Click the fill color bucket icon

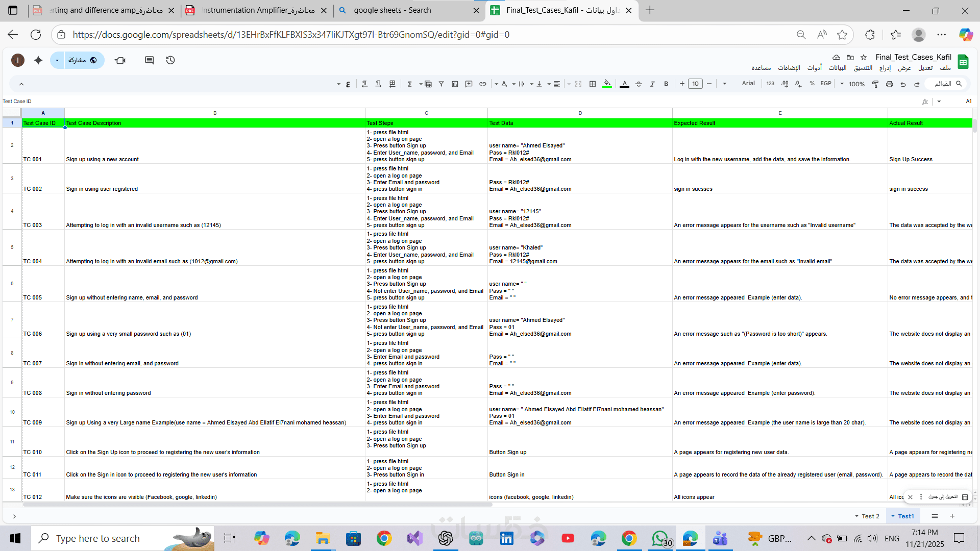[x=607, y=84]
